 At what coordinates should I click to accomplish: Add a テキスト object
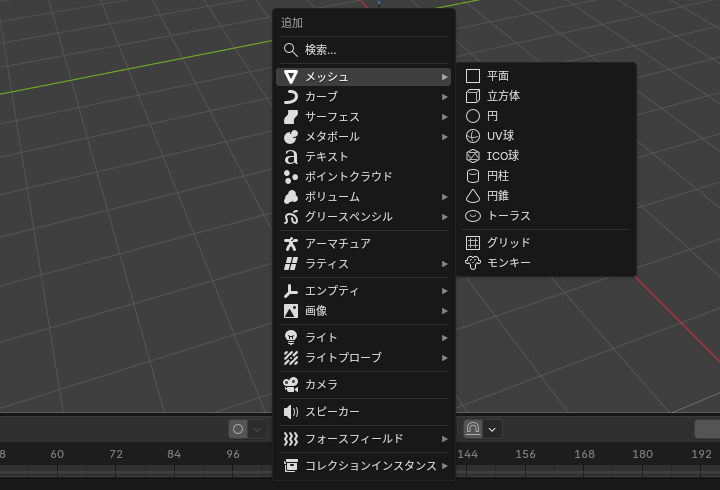tap(363, 157)
